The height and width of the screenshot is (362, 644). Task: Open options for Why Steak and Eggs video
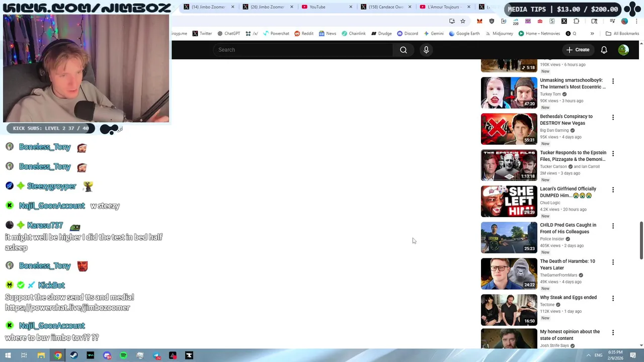(613, 298)
